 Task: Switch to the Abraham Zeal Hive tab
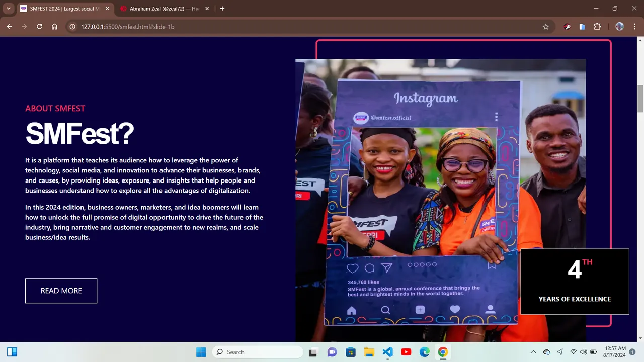[165, 9]
